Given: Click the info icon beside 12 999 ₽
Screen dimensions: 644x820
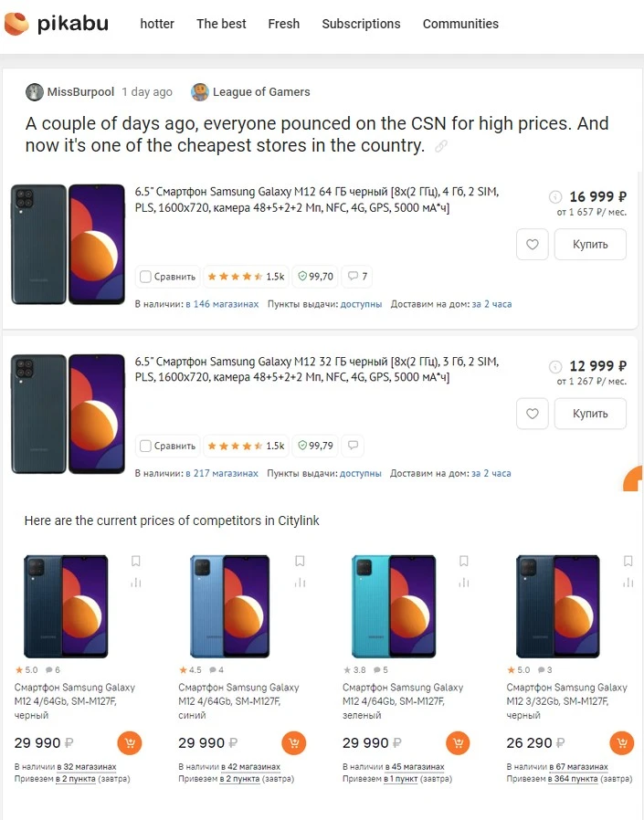Looking at the screenshot, I should click(554, 366).
